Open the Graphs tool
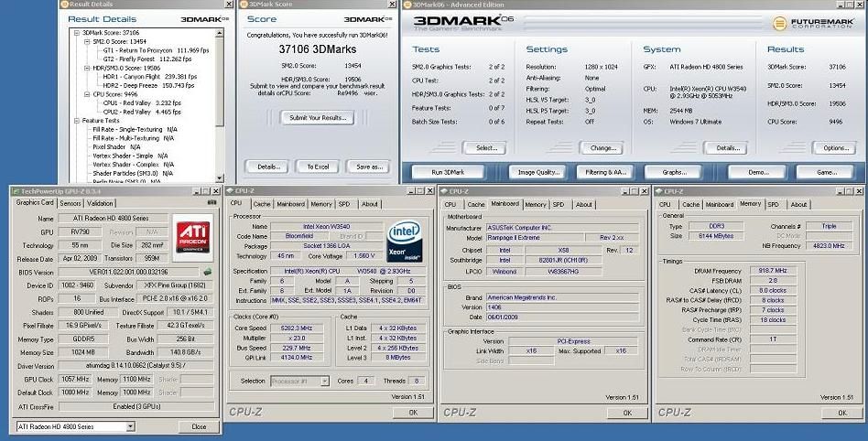Viewport: 868px width, 441px height. (x=673, y=172)
